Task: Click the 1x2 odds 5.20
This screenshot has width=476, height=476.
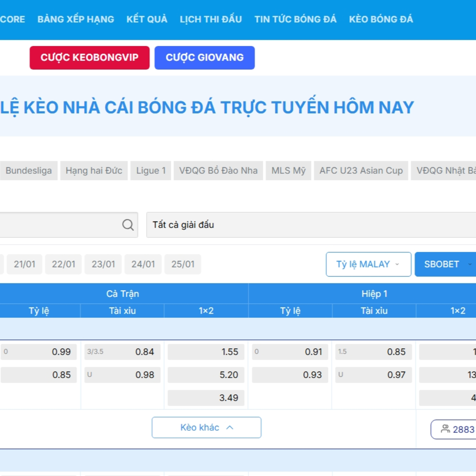Action: point(206,375)
